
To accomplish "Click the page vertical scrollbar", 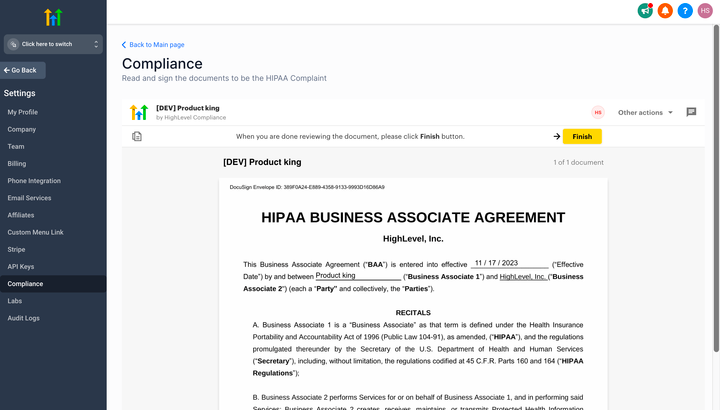I will pos(716,188).
